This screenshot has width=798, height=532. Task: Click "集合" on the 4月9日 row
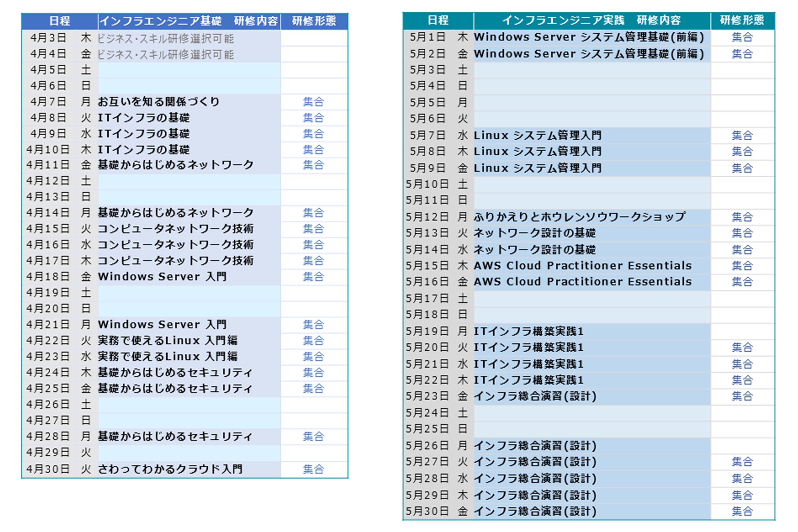(x=314, y=134)
